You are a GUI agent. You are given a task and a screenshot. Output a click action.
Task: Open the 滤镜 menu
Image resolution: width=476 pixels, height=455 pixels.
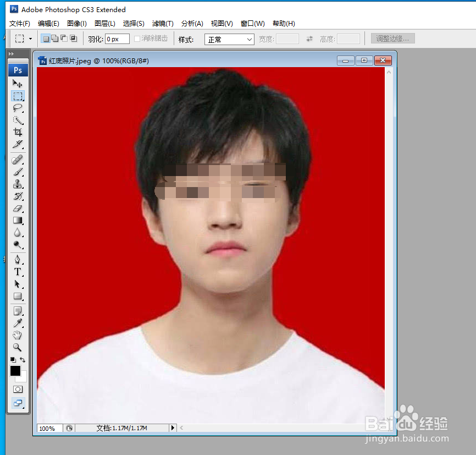click(162, 24)
